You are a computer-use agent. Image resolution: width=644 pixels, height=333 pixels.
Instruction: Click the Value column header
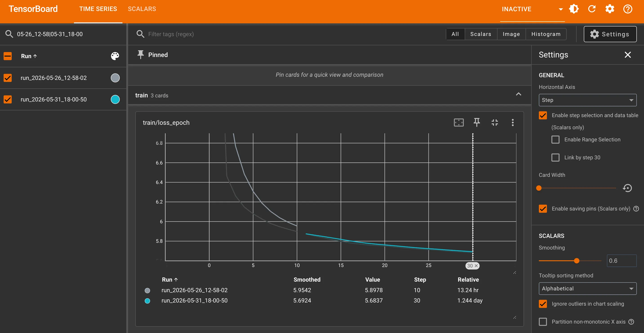click(x=372, y=280)
